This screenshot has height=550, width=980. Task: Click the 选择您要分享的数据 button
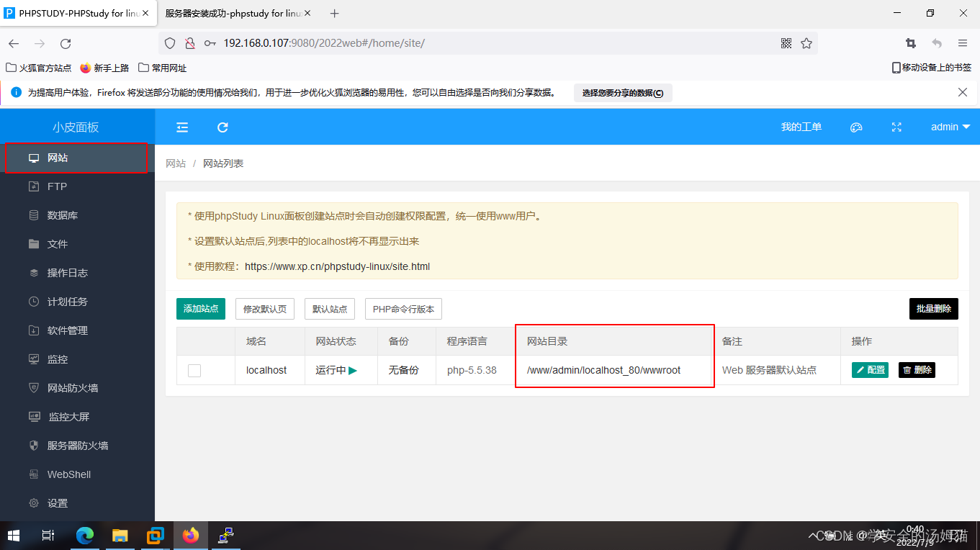623,93
